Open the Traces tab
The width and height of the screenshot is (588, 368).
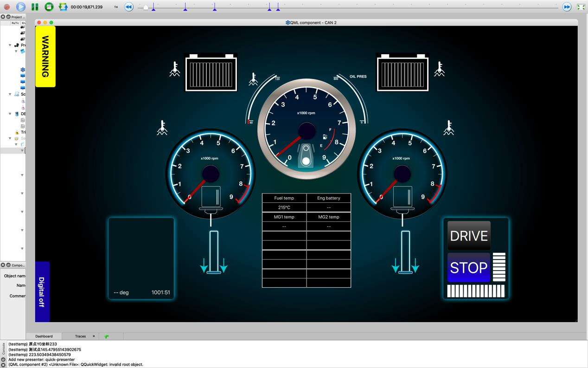(80, 336)
